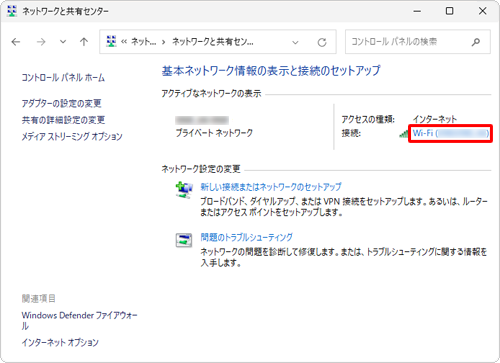This screenshot has width=500, height=363.
Task: Click the ネットワークと共有セン... breadcrumb segment
Action: click(213, 42)
